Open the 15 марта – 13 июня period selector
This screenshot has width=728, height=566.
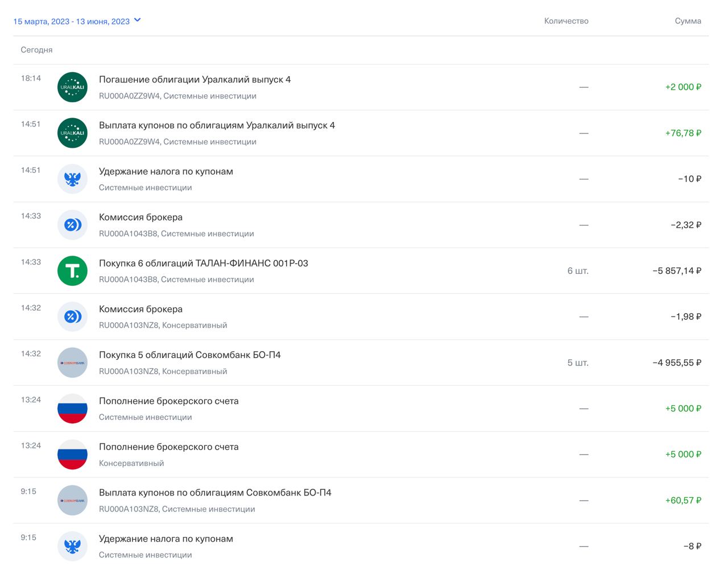click(72, 22)
